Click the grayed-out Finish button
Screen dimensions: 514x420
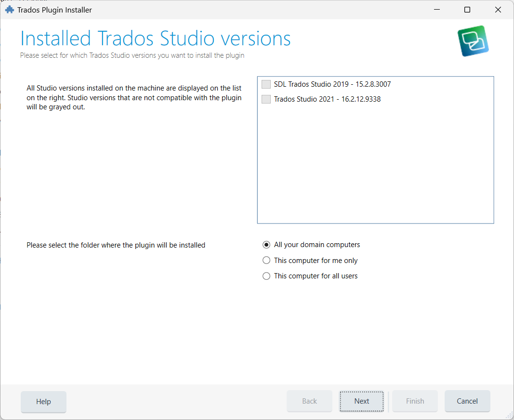coord(415,401)
